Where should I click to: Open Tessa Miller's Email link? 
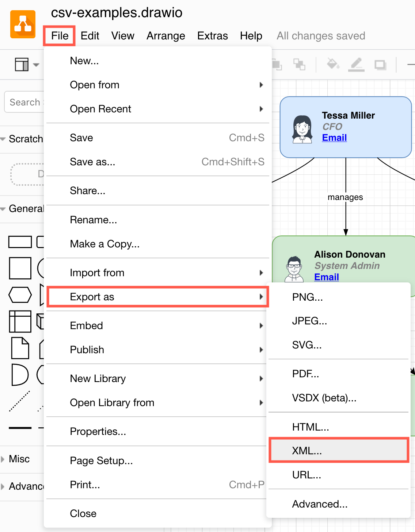(334, 138)
